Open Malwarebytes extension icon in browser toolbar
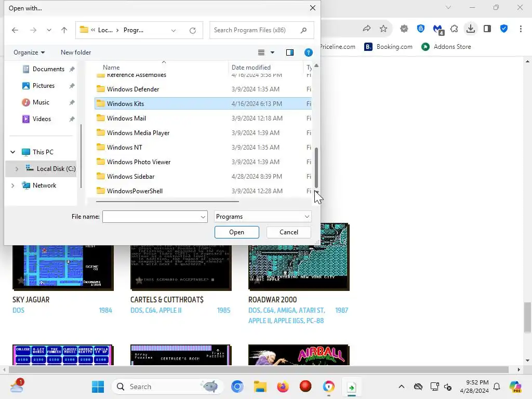532x399 pixels. 438,30
